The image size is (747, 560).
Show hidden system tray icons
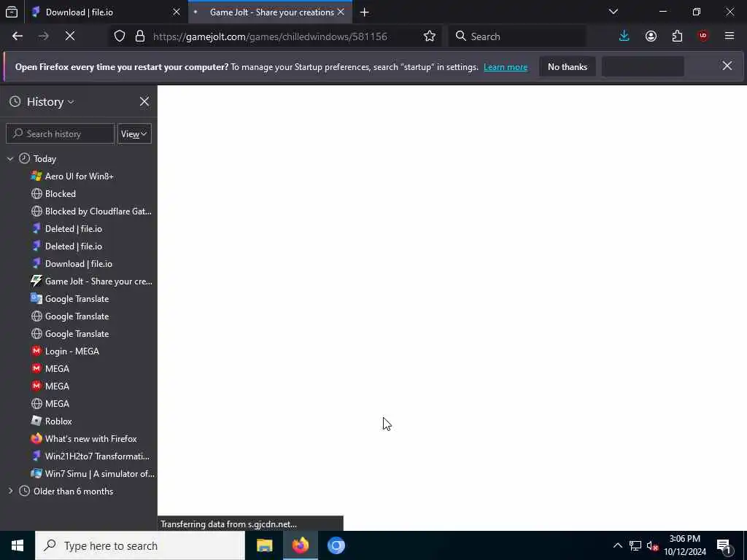617,545
